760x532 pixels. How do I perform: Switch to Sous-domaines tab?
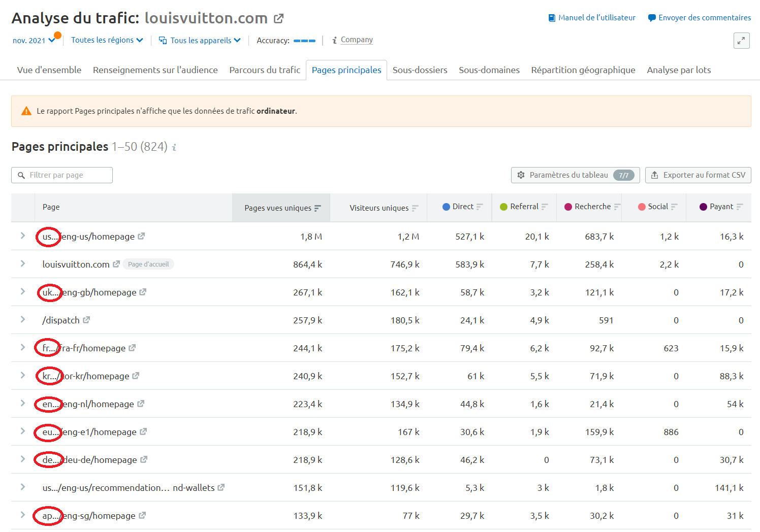coord(489,70)
